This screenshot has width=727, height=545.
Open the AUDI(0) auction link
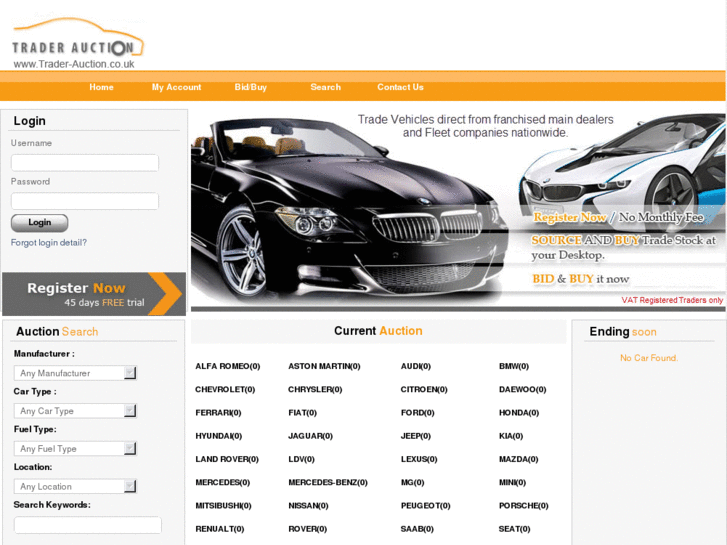coord(415,366)
